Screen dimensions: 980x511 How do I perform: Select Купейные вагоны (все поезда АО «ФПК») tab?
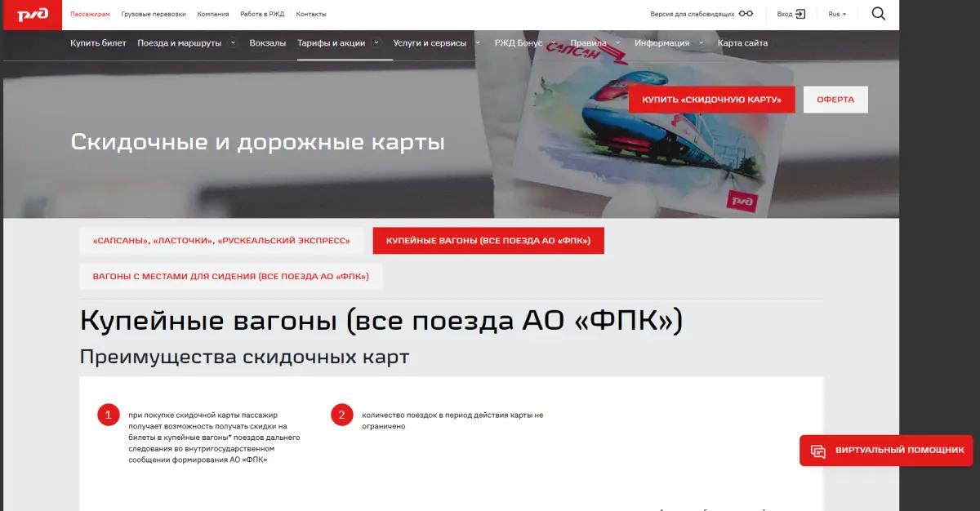(488, 241)
